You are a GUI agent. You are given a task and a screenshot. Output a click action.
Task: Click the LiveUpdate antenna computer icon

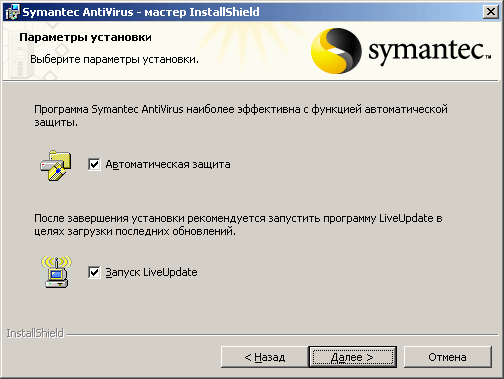tap(56, 272)
